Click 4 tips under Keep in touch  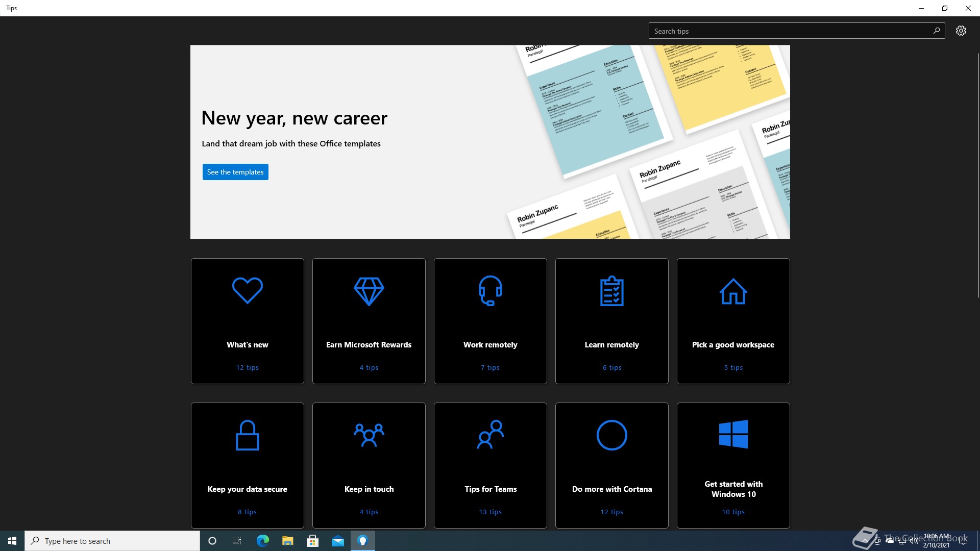(x=369, y=512)
